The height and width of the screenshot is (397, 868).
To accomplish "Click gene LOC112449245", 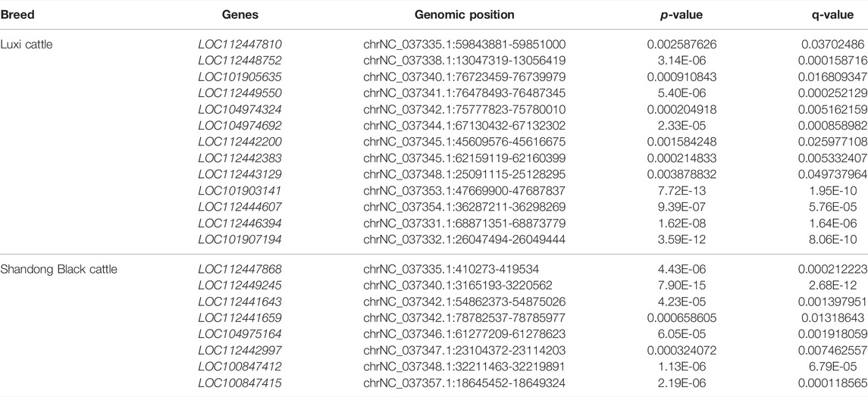I will (x=240, y=286).
